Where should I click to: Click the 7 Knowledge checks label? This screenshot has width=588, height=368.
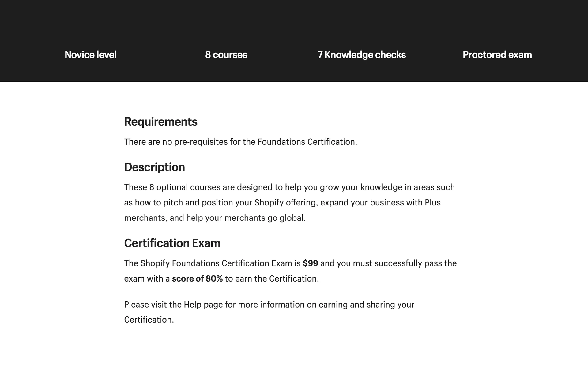tap(361, 55)
